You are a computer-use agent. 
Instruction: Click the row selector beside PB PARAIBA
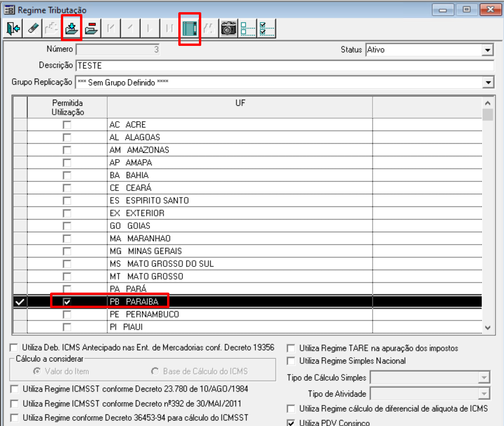[x=20, y=302]
